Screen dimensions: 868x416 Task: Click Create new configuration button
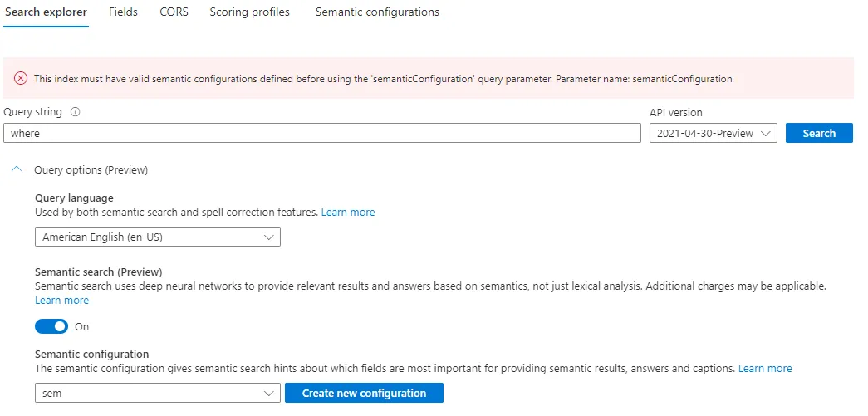coord(364,393)
